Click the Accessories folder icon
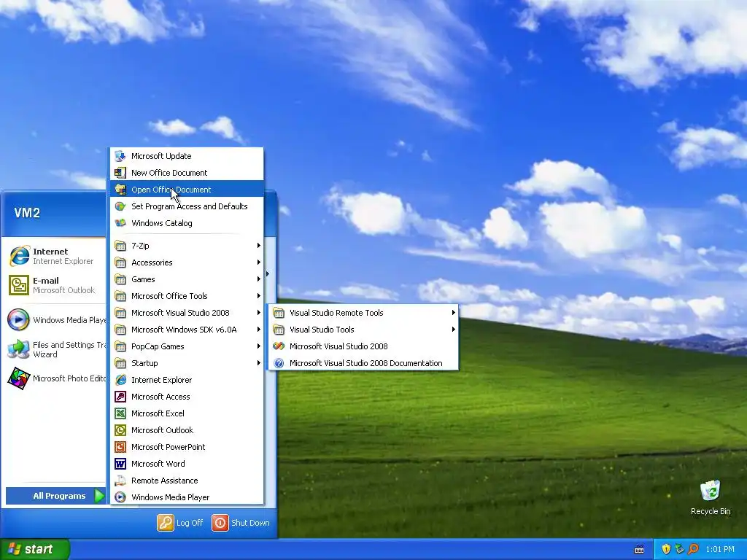 coord(120,262)
